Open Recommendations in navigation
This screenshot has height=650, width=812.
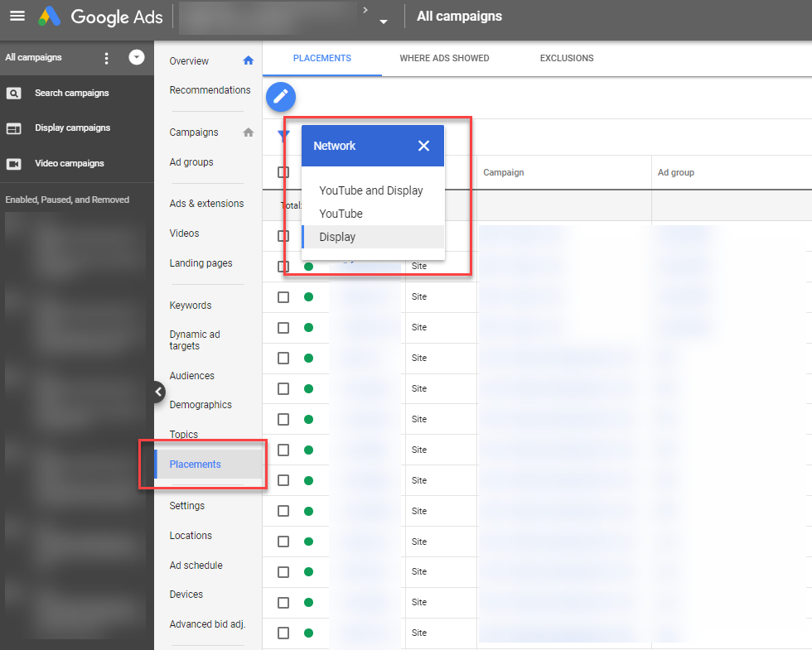click(210, 90)
